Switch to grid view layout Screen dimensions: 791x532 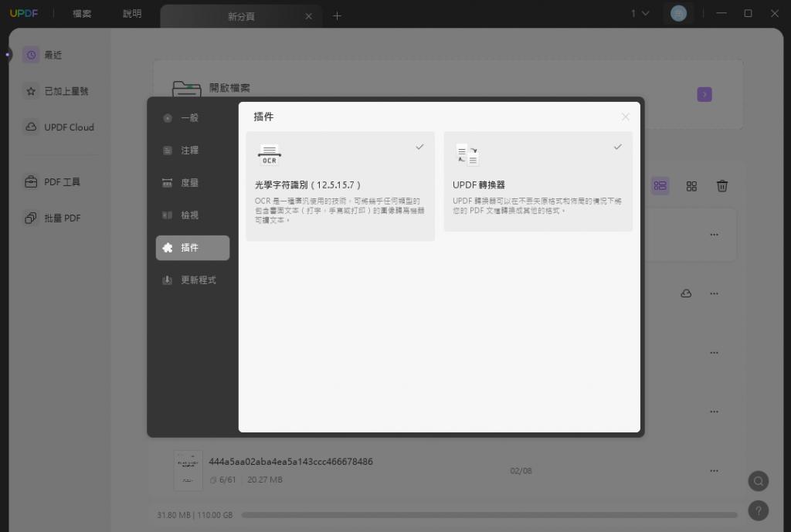tap(691, 187)
